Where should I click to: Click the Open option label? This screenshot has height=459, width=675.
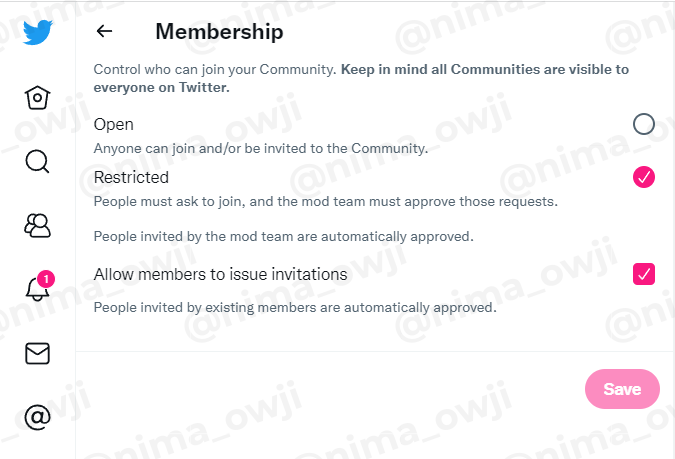tap(114, 124)
